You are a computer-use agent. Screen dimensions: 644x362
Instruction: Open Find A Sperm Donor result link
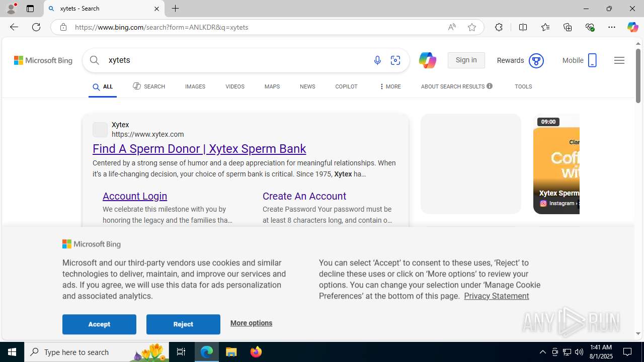coord(199,149)
